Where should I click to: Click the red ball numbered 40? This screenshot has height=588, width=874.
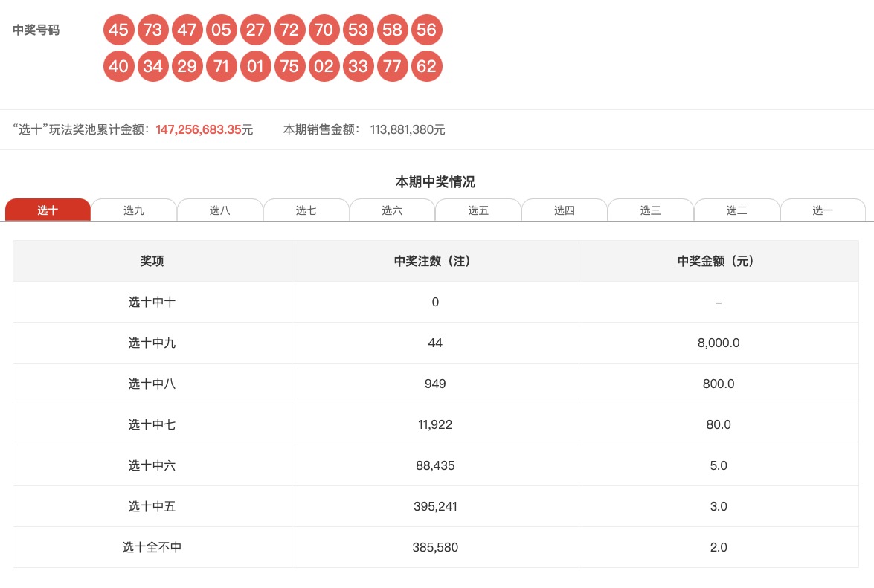click(118, 67)
